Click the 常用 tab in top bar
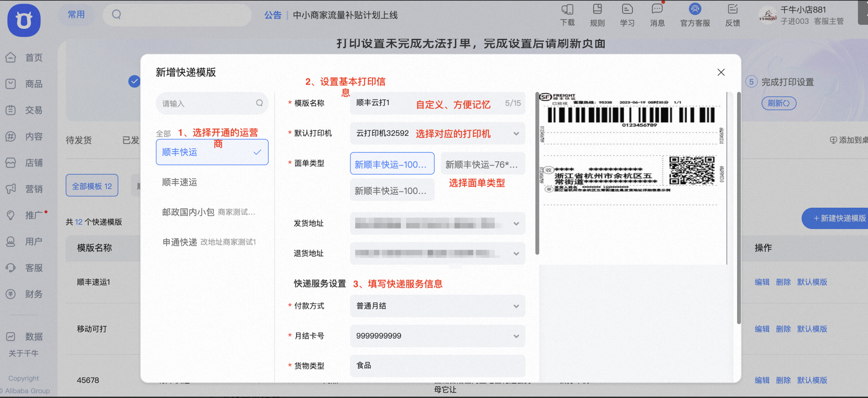This screenshot has width=868, height=398. (76, 14)
